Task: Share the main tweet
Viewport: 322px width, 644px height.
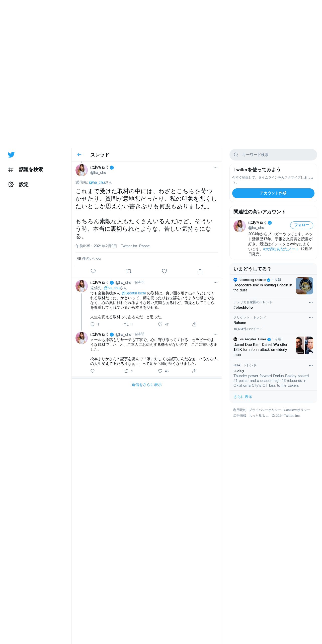Action: click(x=200, y=271)
